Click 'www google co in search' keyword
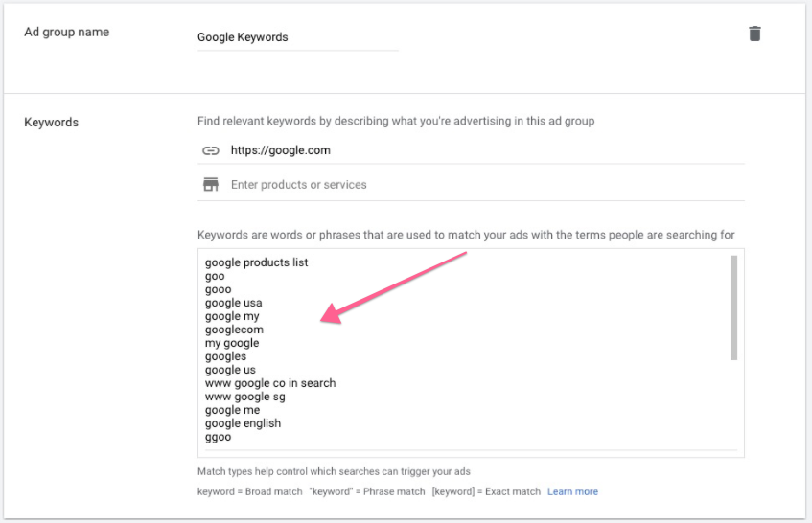812x523 pixels. (x=270, y=383)
